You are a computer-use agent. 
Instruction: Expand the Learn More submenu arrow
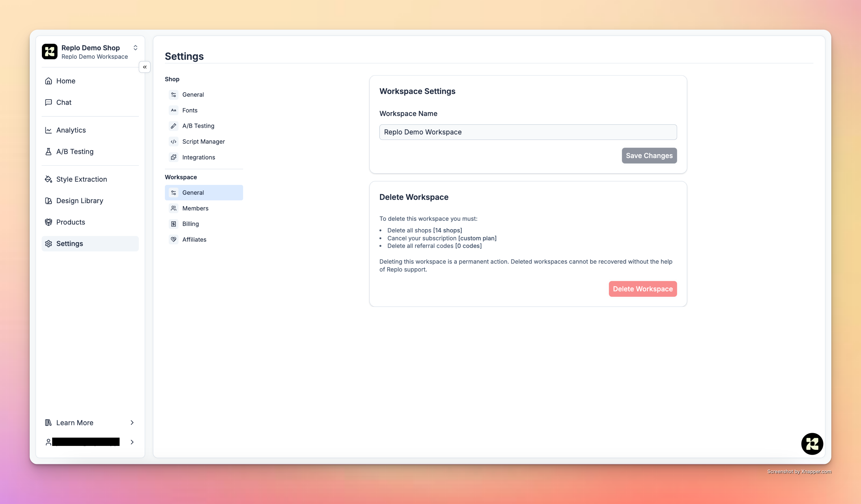[x=132, y=423]
